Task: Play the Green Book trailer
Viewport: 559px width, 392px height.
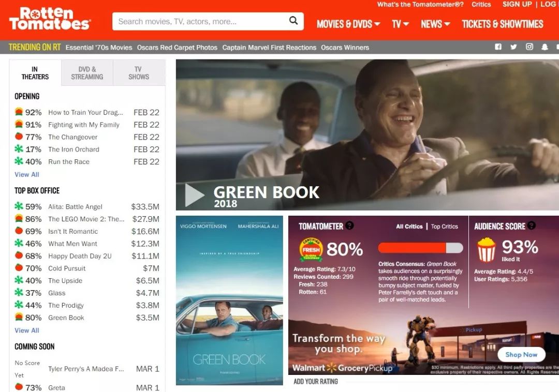Action: (x=194, y=195)
